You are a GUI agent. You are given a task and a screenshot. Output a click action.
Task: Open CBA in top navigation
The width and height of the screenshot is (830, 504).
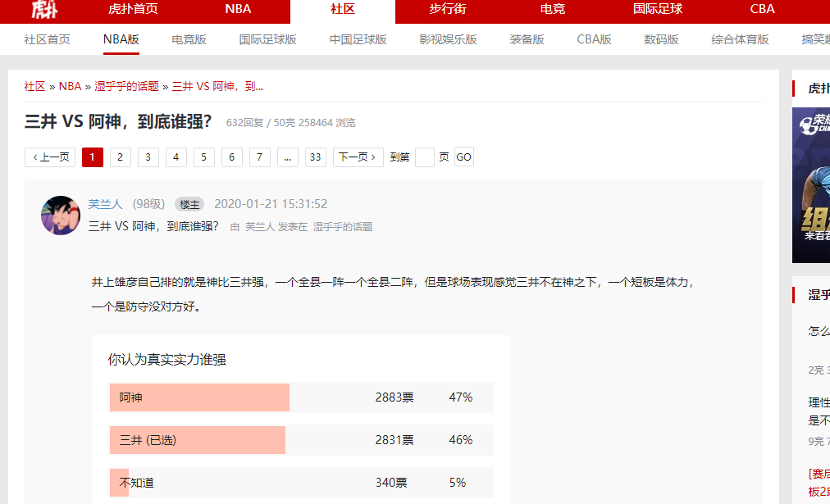(x=762, y=9)
